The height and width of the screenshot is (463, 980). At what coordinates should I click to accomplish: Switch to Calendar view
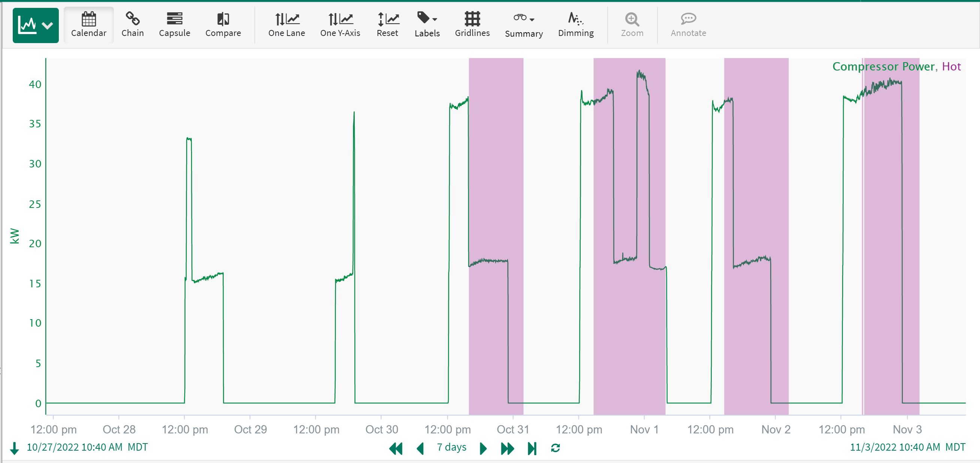[x=89, y=25]
